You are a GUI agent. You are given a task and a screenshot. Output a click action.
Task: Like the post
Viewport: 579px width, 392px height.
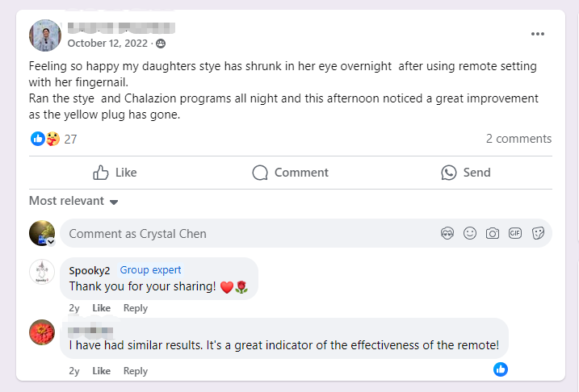[115, 172]
